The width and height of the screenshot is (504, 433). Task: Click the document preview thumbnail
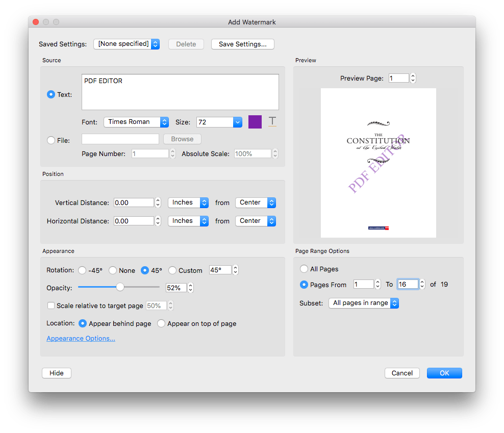pos(379,163)
